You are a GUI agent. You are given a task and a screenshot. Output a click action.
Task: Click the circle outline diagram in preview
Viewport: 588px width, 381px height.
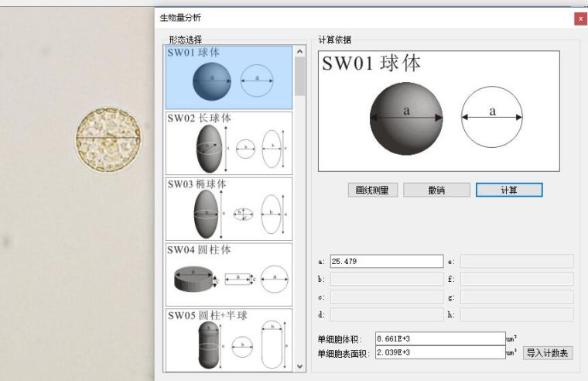coord(492,118)
